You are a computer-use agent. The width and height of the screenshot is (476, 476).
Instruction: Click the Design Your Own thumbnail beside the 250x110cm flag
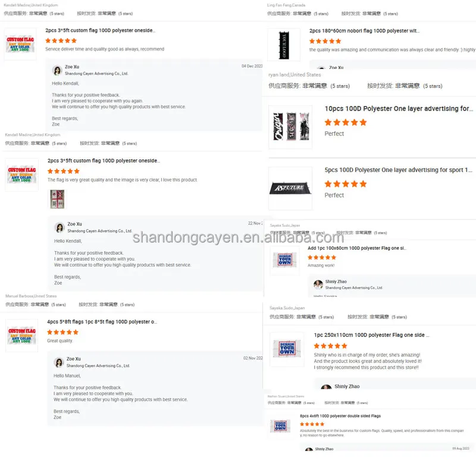pyautogui.click(x=287, y=349)
